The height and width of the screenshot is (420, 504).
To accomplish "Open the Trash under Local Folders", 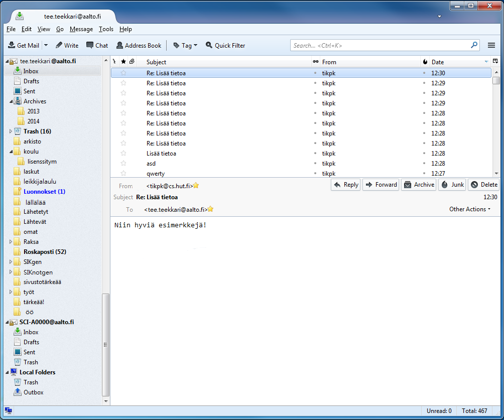I will pyautogui.click(x=31, y=382).
